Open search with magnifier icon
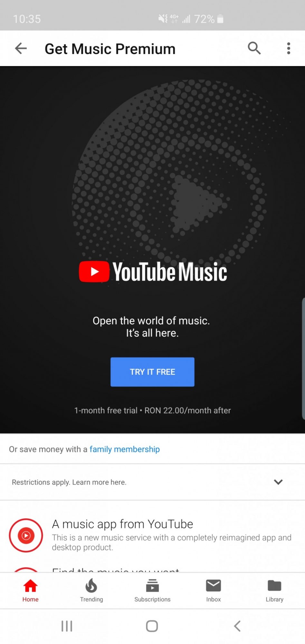 (x=254, y=48)
